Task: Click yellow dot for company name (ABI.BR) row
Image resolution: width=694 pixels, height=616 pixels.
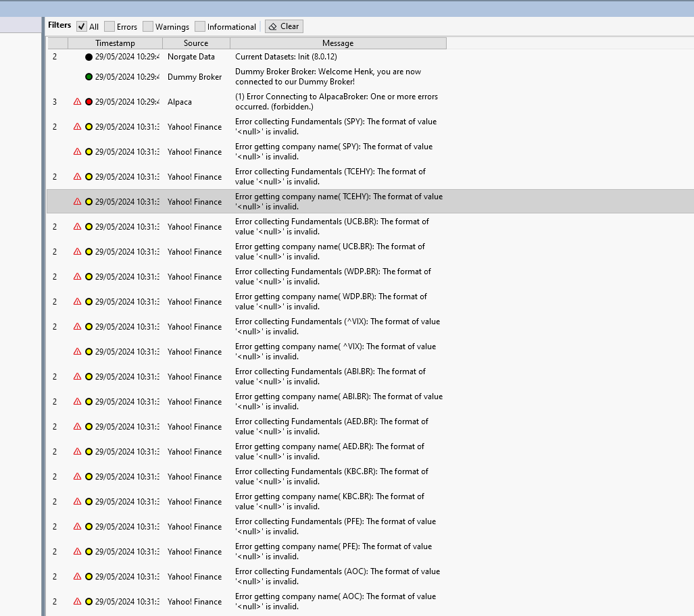Action: pyautogui.click(x=89, y=402)
